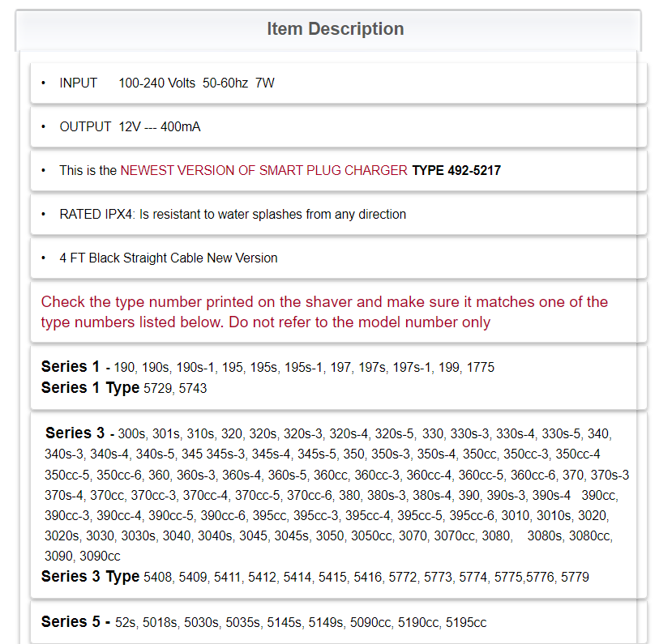This screenshot has height=644, width=659.
Task: Click Series 1 Type 5729, 5743 line
Action: [124, 388]
